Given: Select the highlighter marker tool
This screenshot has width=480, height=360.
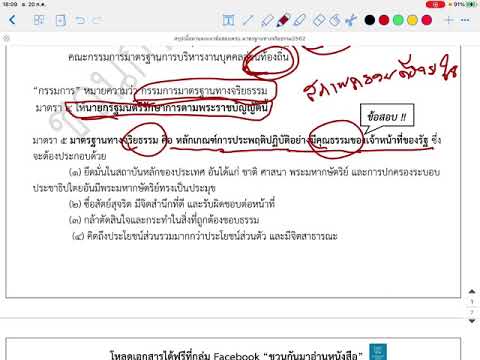Looking at the screenshot, I should point(300,20).
